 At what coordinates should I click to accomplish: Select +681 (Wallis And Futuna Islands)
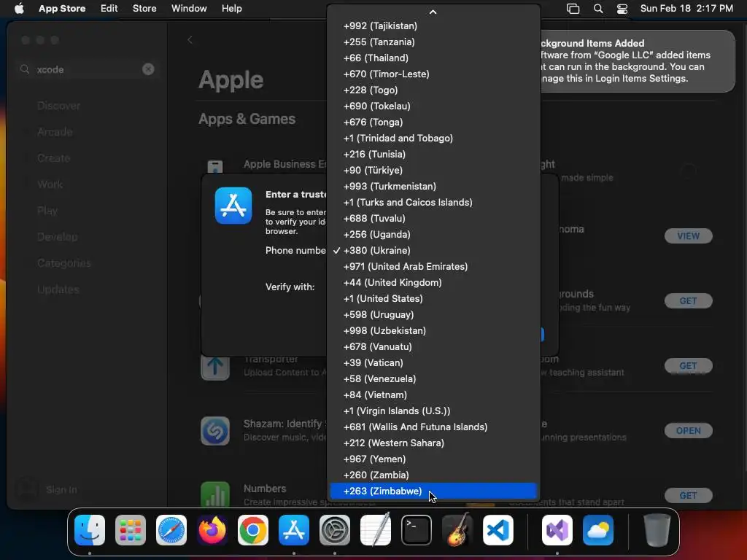tap(433, 427)
